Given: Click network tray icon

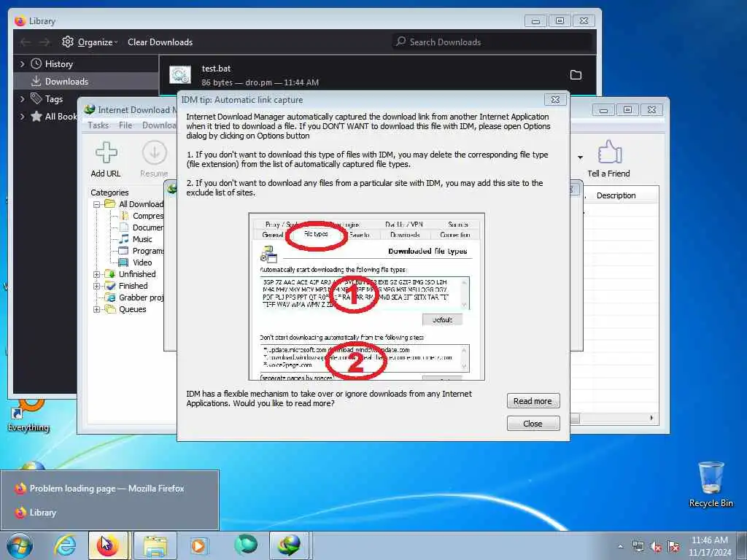Looking at the screenshot, I should (x=638, y=547).
